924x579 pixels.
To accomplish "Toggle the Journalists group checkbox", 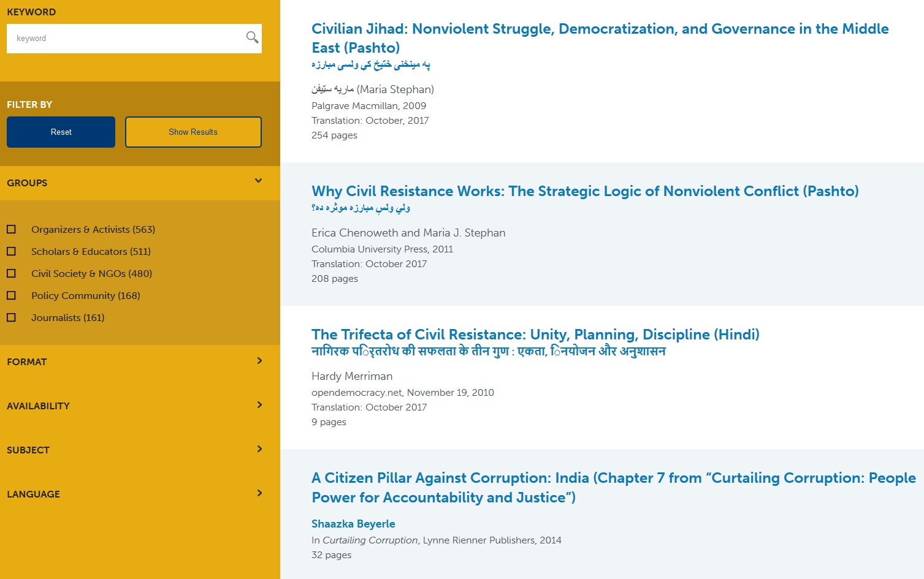I will [x=11, y=317].
